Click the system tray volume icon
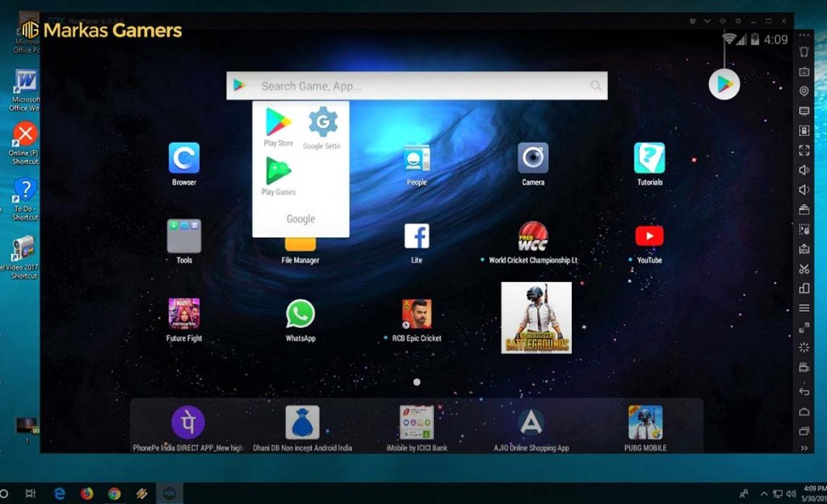The height and width of the screenshot is (504, 827). (x=791, y=494)
